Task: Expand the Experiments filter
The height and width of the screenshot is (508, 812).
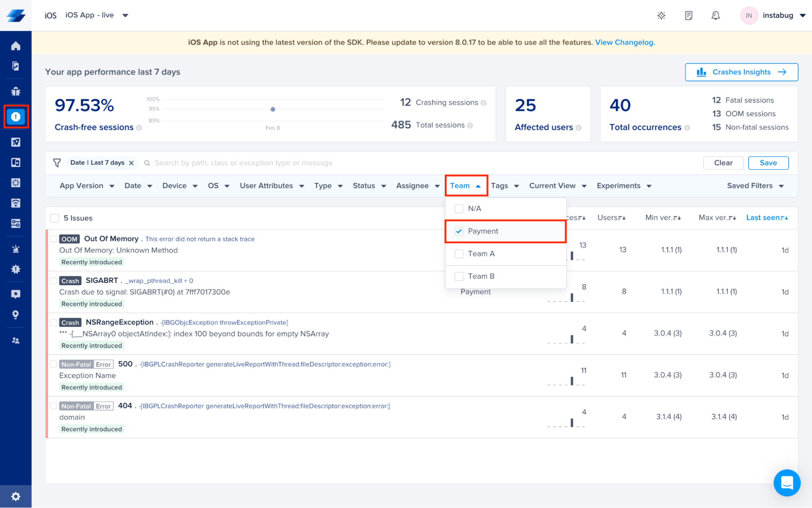Action: 624,186
